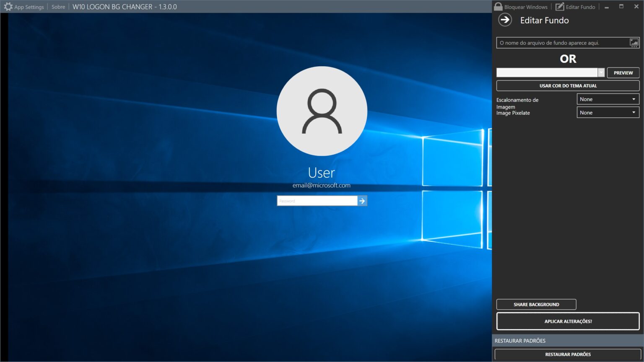This screenshot has width=644, height=362.
Task: Click the white color selection box
Action: [547, 72]
